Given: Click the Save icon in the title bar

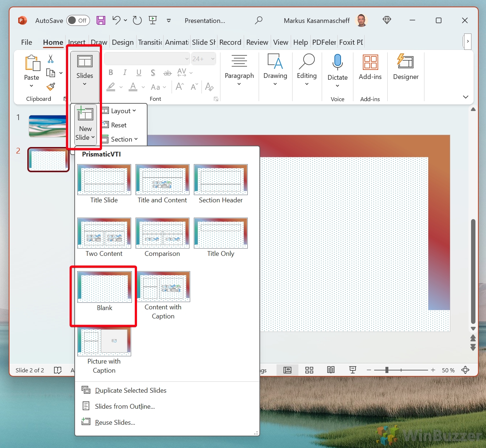Looking at the screenshot, I should 101,20.
